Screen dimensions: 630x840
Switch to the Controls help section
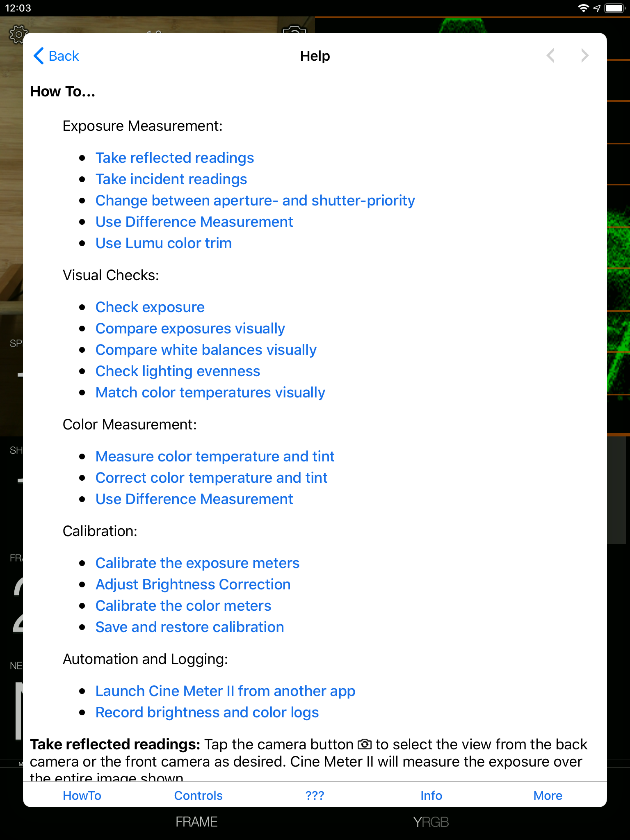point(198,795)
